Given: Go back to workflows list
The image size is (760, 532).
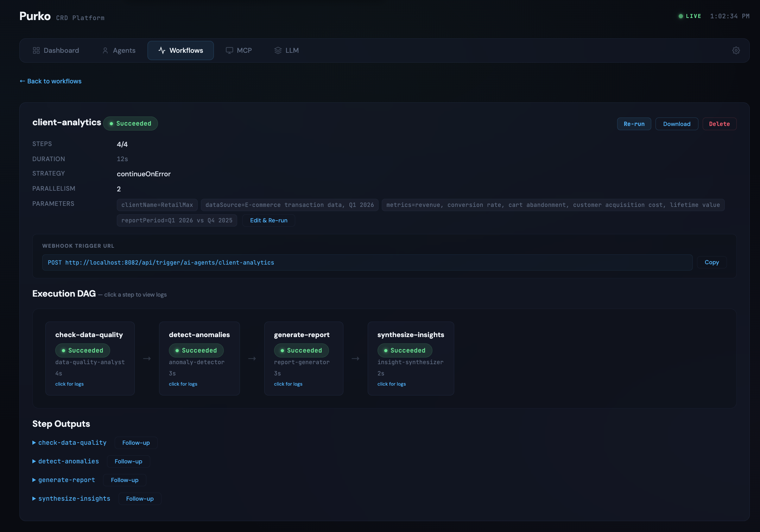Looking at the screenshot, I should point(51,81).
